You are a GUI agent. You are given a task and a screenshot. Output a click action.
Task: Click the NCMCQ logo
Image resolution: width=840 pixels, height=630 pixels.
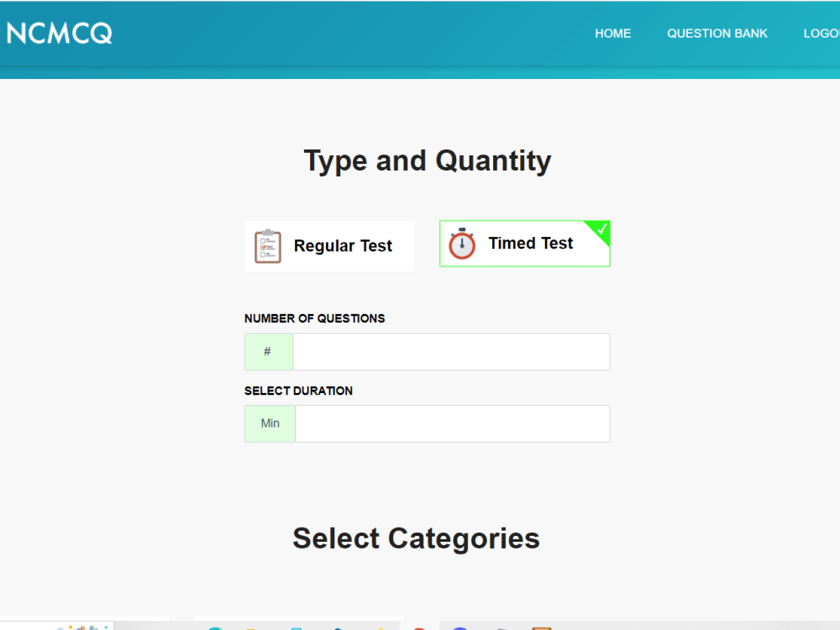pos(59,34)
